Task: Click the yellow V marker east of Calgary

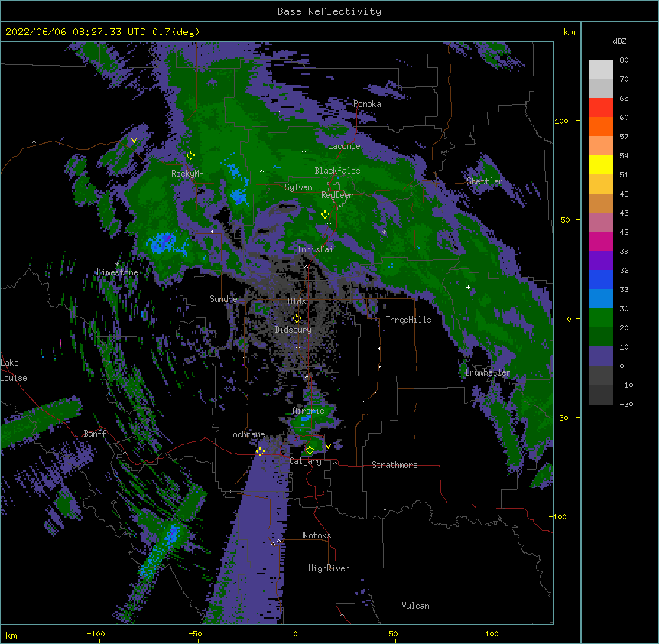Action: pos(328,447)
